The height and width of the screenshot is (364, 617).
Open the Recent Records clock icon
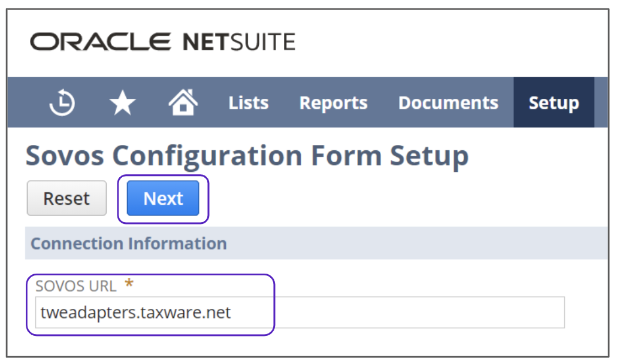click(62, 103)
